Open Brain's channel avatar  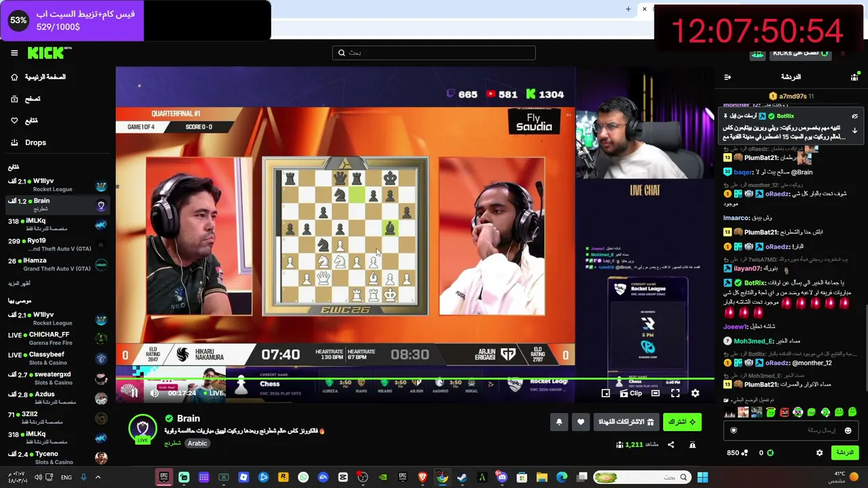142,429
